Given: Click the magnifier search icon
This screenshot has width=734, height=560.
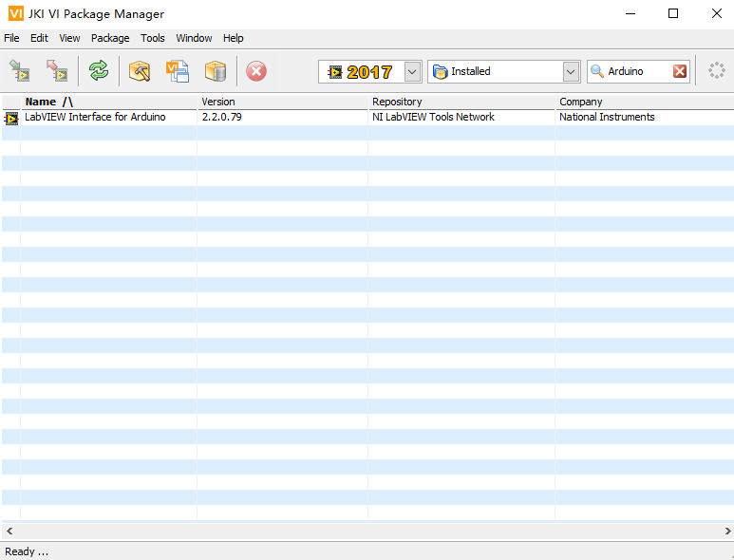Looking at the screenshot, I should pyautogui.click(x=597, y=71).
